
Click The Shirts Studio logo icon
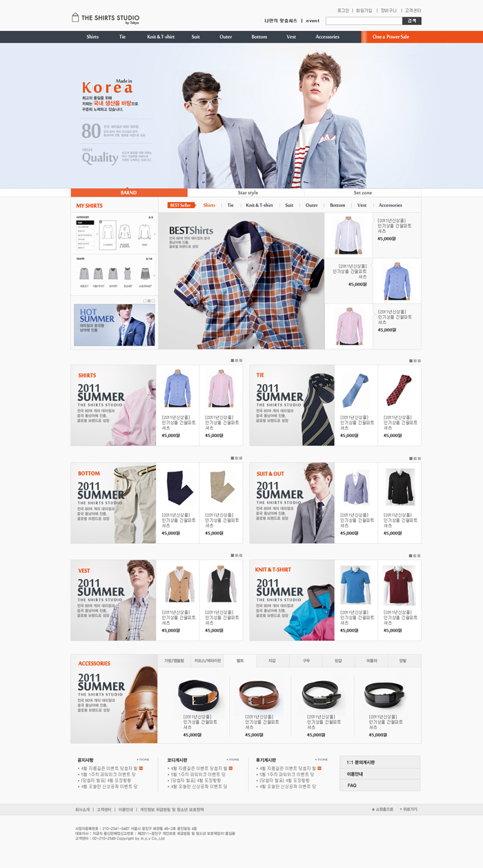[x=75, y=17]
